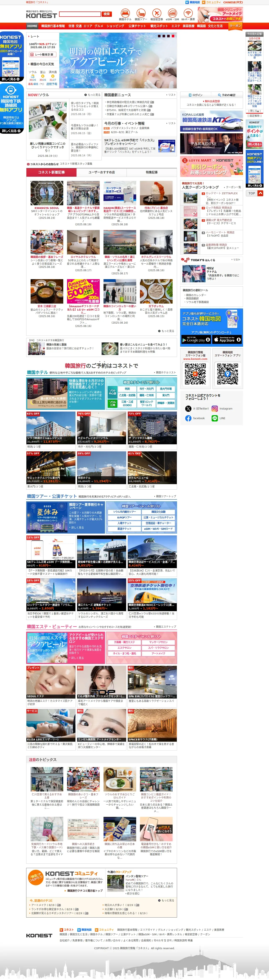Open the Instagram social icon
269x980 pixels.
point(215,409)
